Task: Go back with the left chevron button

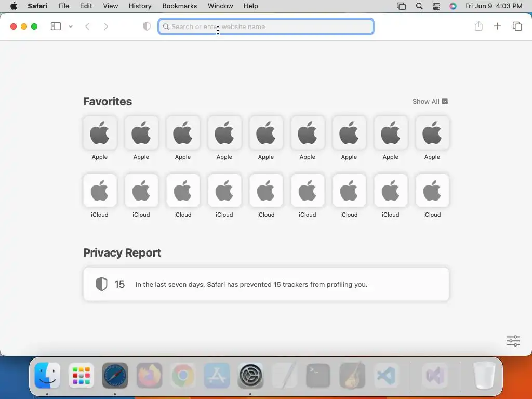Action: (87, 26)
